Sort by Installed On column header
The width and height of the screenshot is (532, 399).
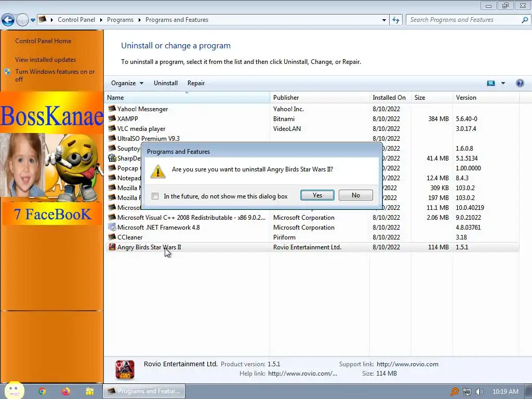(x=390, y=97)
